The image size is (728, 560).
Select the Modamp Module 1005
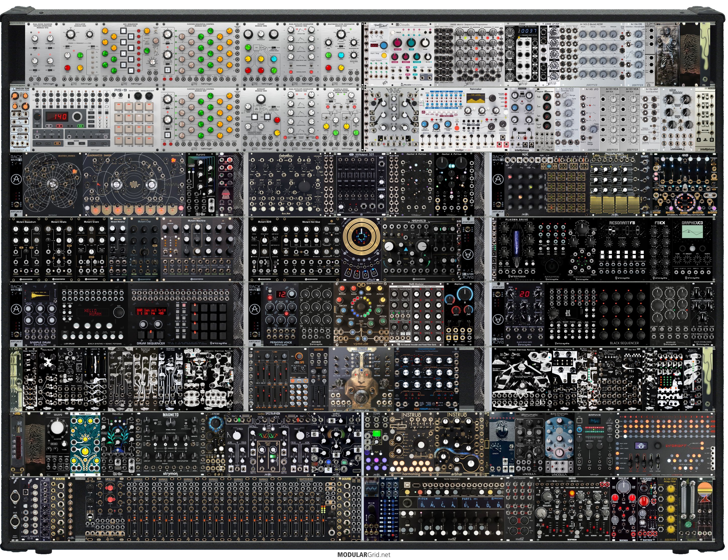(261, 119)
